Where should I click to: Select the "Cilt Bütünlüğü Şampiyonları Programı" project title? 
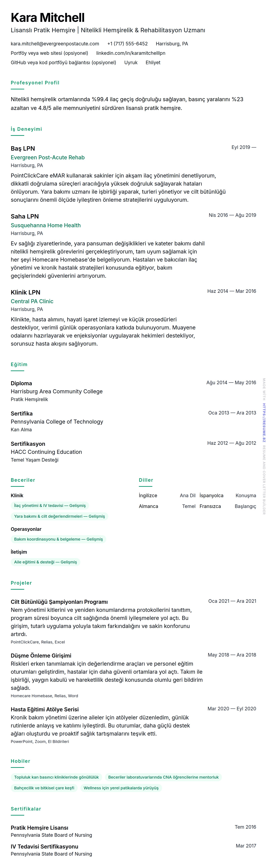pos(59,602)
